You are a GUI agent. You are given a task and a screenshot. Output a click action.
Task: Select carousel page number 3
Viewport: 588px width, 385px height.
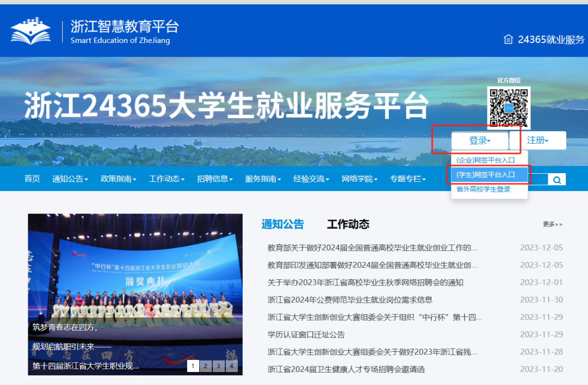pos(218,366)
